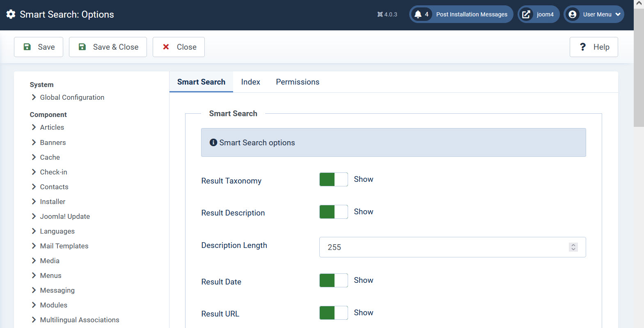Click the Joomla version 4.0.3 icon
Screen dimensions: 644x328
click(x=380, y=14)
